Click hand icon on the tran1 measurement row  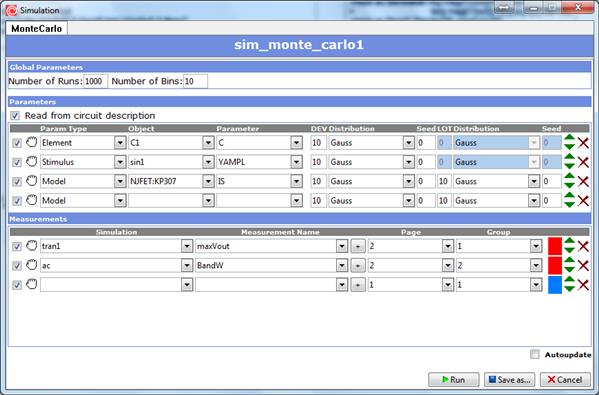pyautogui.click(x=32, y=246)
